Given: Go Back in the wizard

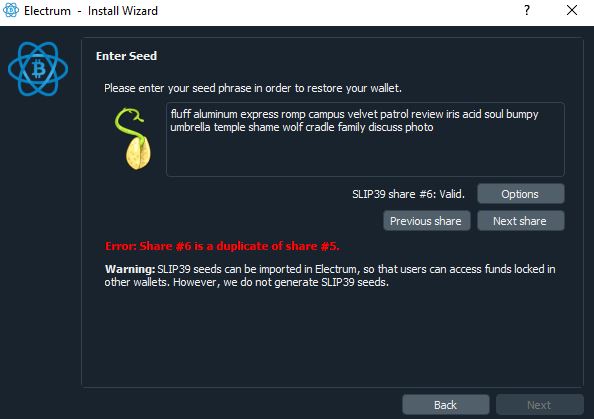Looking at the screenshot, I should pos(446,405).
